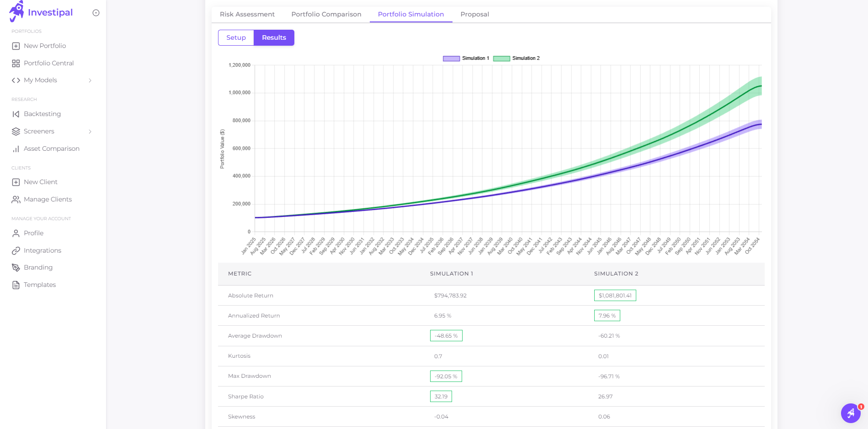Click the Results button

pyautogui.click(x=274, y=37)
